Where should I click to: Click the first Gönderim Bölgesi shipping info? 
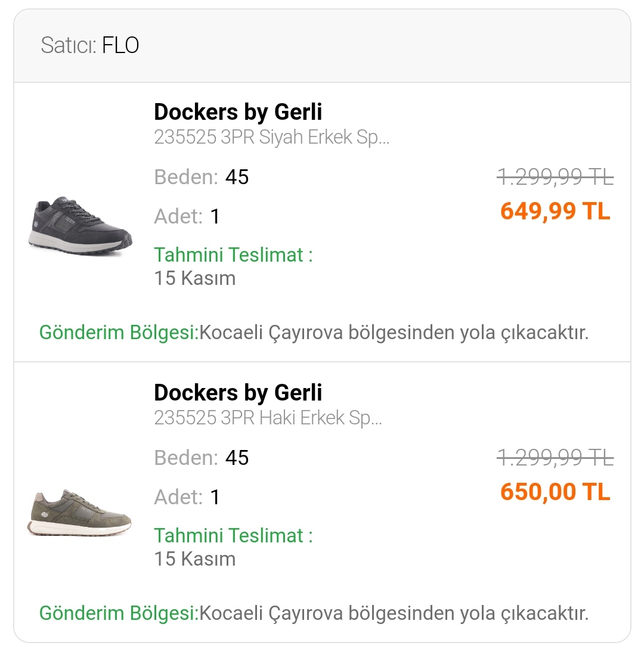pos(314,333)
